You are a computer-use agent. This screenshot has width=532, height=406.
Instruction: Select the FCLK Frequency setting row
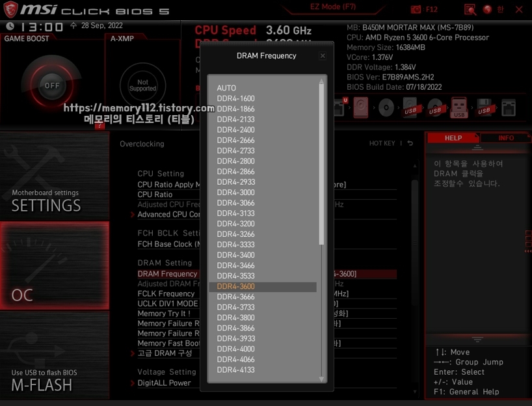pyautogui.click(x=267, y=293)
